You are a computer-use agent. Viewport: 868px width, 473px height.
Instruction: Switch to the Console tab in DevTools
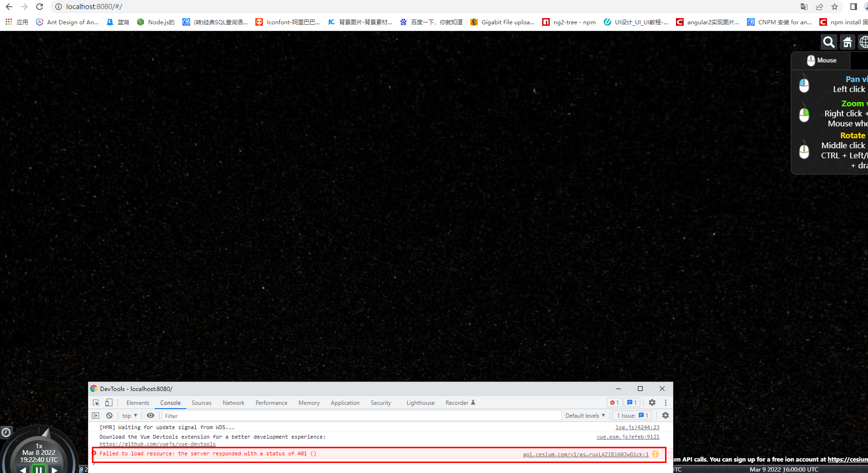pyautogui.click(x=171, y=403)
